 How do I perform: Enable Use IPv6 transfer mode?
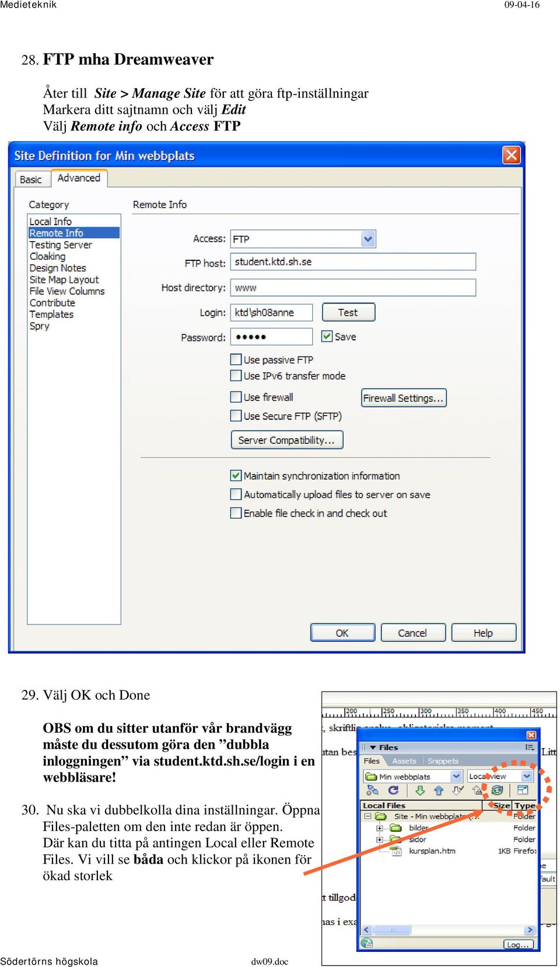pyautogui.click(x=236, y=375)
